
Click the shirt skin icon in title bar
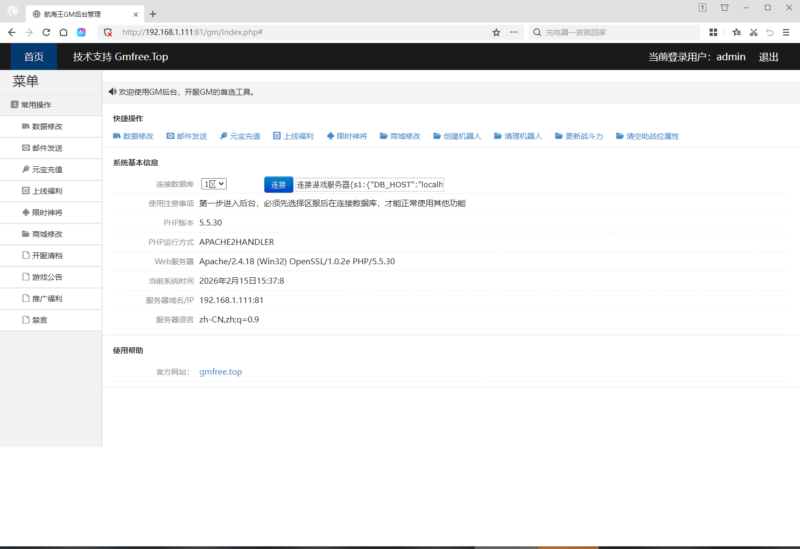coord(724,7)
